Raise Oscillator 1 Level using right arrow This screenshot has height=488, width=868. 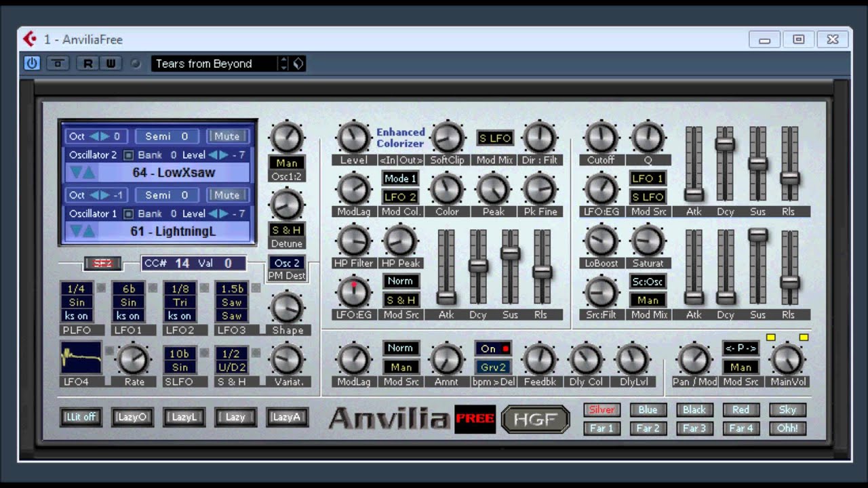click(223, 213)
